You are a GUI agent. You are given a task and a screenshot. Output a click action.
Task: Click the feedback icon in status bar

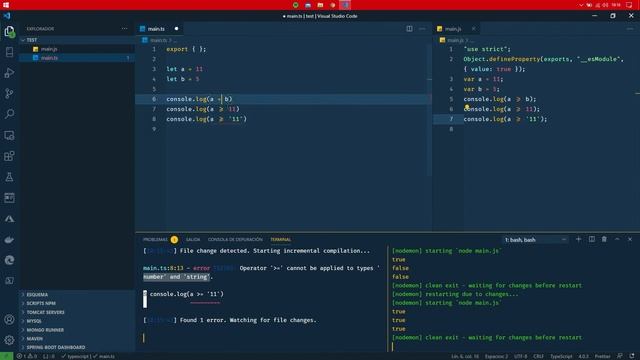click(x=620, y=356)
